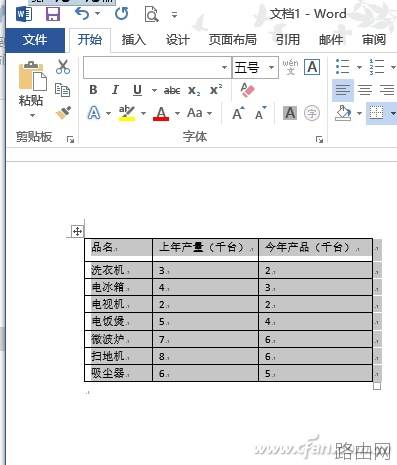
Task: Cut the selection with the scissors icon
Action: 63,67
